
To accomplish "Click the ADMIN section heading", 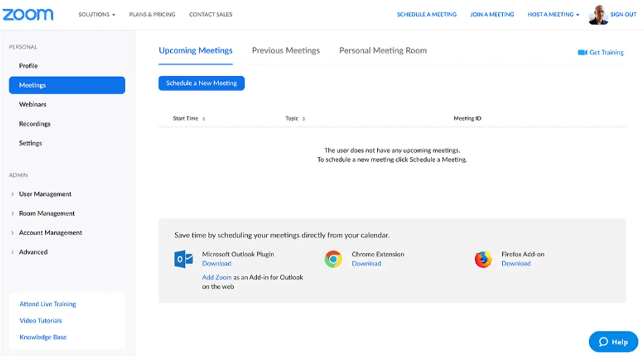I will 19,175.
